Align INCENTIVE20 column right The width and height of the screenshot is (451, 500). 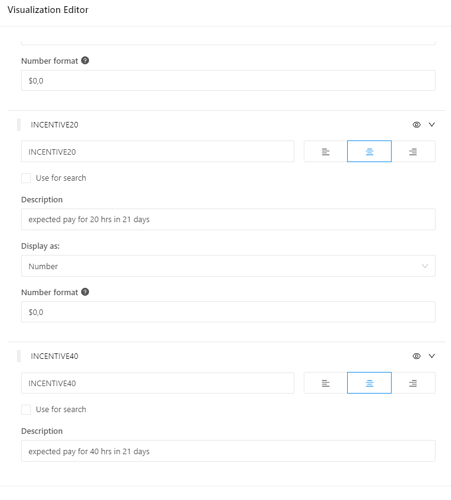[413, 152]
